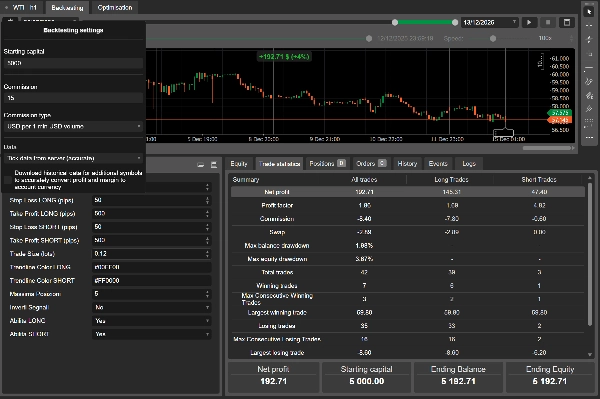Click the orange price label on price axis
The image size is (600, 399).
(559, 121)
